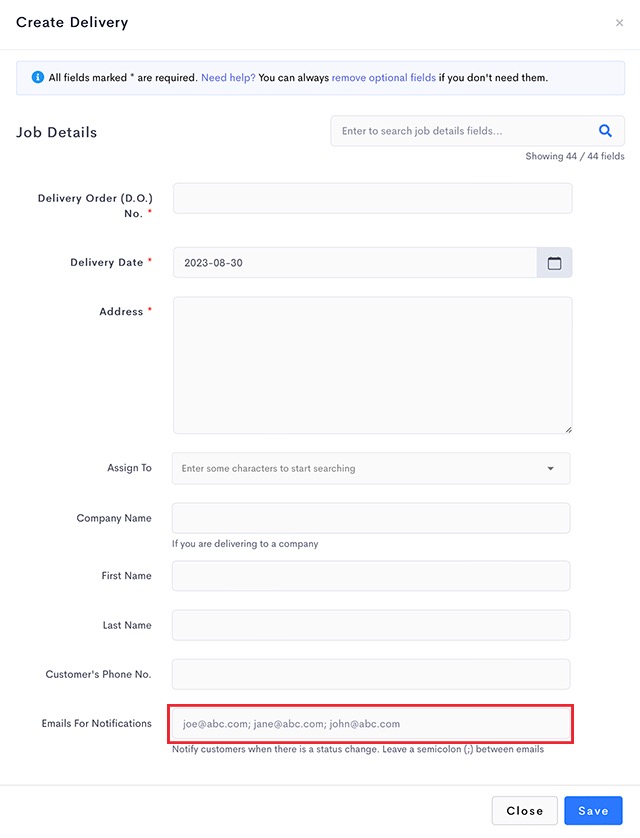640x838 pixels.
Task: Close the Create Delivery dialog with X
Action: (619, 22)
